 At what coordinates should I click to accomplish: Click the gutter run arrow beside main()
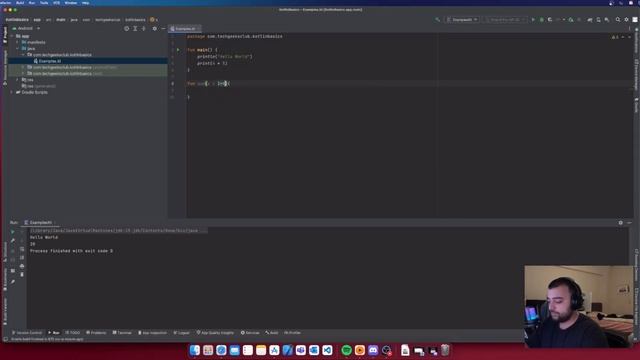click(x=178, y=50)
